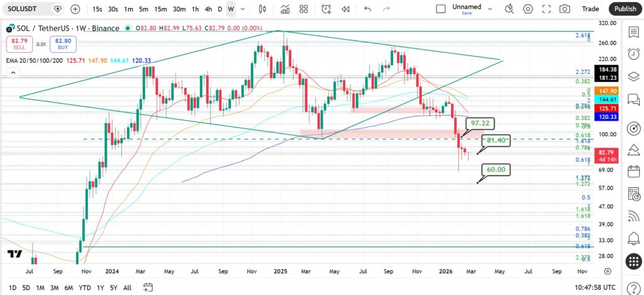Set date range to 6M
644x295 pixels.
[69, 287]
